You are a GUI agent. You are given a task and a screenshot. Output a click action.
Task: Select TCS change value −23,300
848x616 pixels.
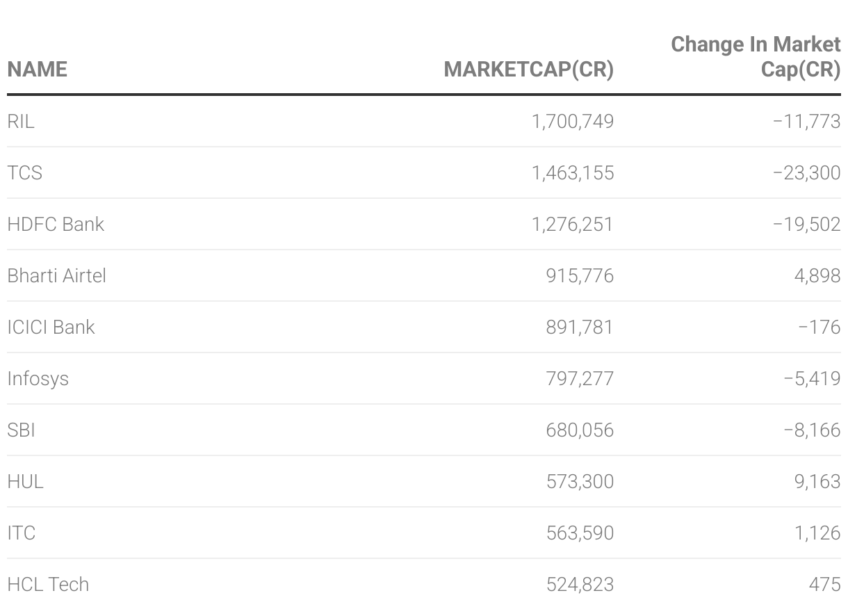(806, 173)
